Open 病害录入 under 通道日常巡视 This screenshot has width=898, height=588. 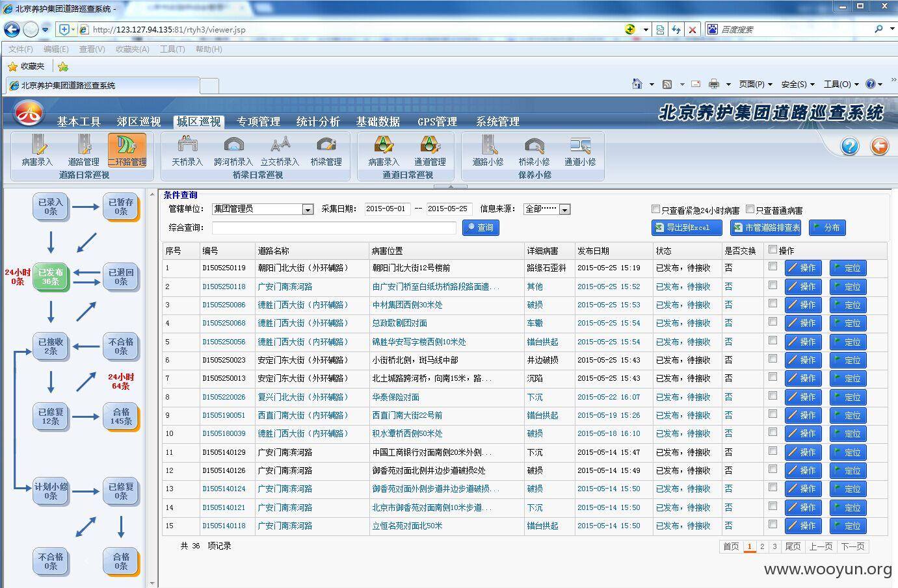[384, 151]
